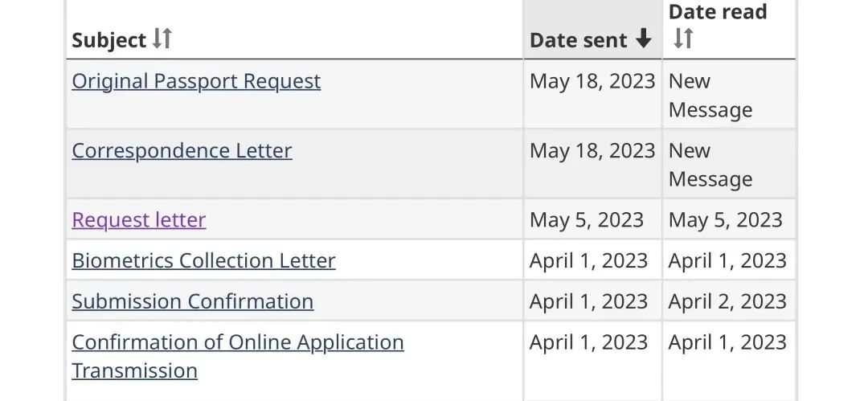Open the Submission Confirmation message
The image size is (868, 401).
click(192, 301)
